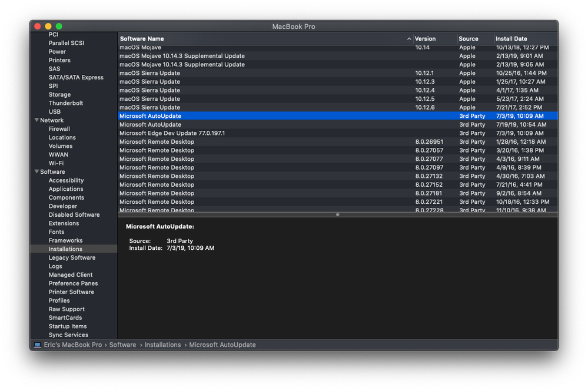
Task: Collapse the Software section triangle
Action: click(x=36, y=171)
